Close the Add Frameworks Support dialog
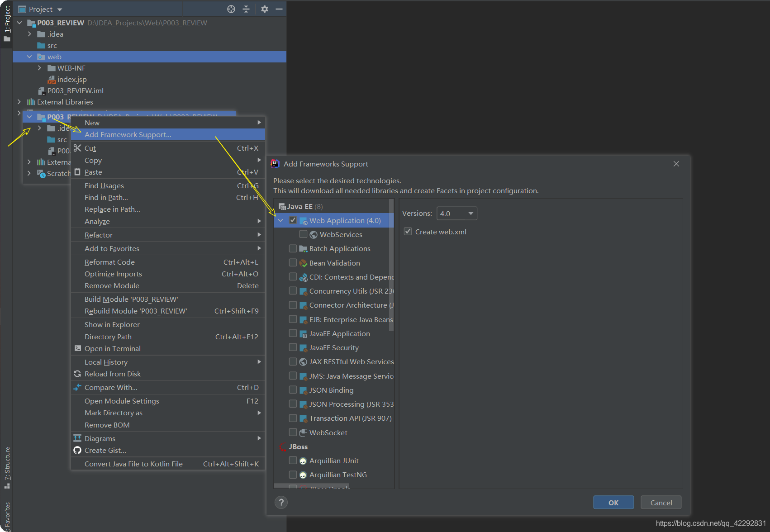This screenshot has width=770, height=532. 676,164
